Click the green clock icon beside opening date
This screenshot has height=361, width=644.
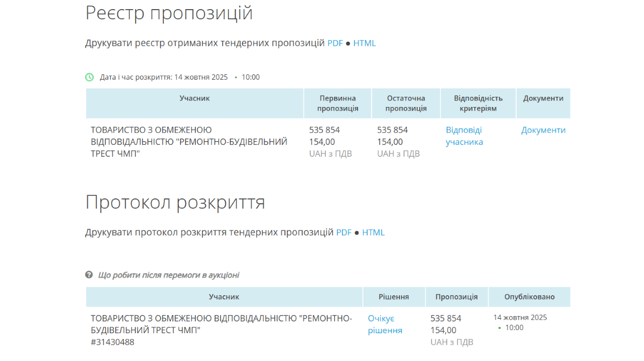(x=89, y=77)
